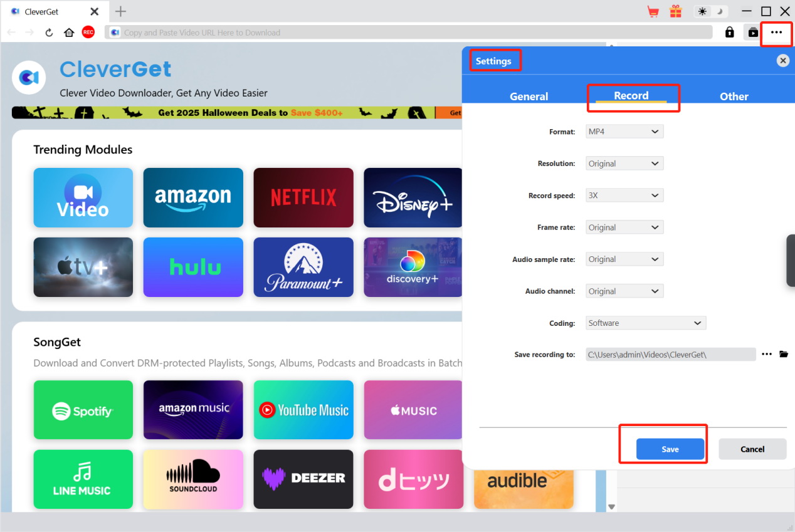Screen dimensions: 795x532
Task: Switch to the Record settings tab
Action: 631,96
